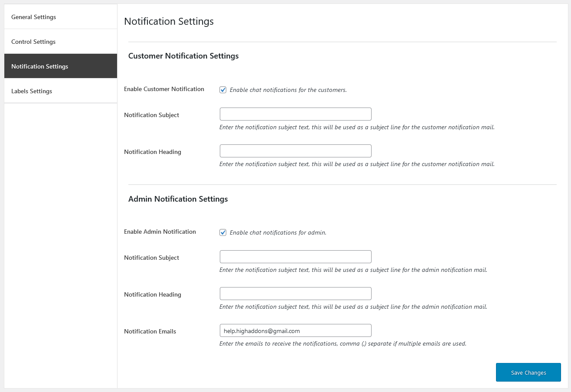Click the label for Enable Admin Notification

tap(160, 232)
